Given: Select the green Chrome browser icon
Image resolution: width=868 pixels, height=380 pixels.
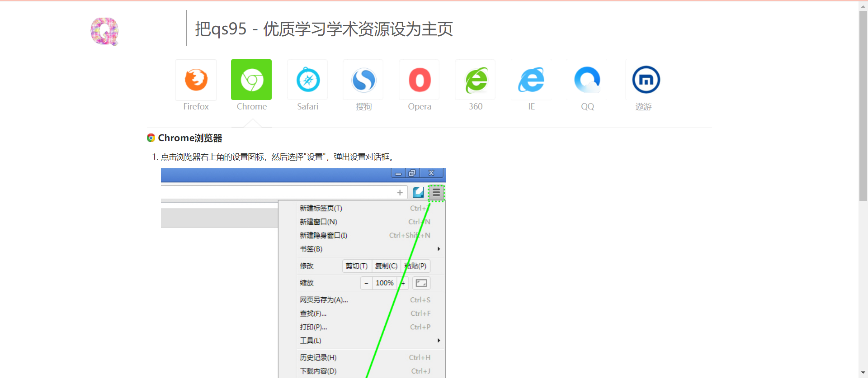Looking at the screenshot, I should click(251, 80).
